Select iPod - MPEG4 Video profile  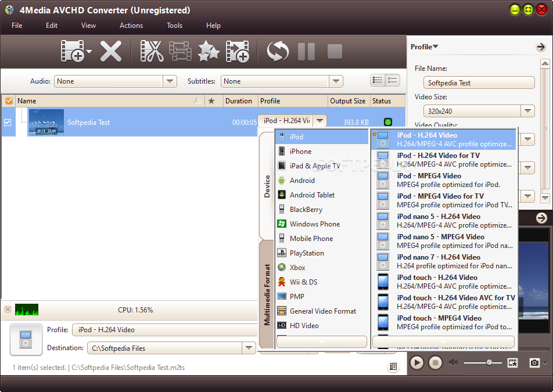444,180
